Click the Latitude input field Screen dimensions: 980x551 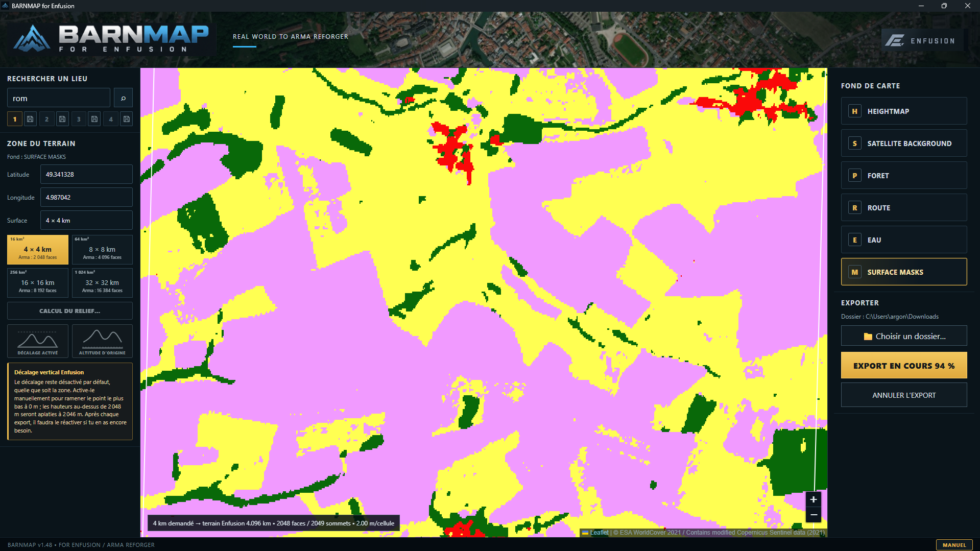86,175
